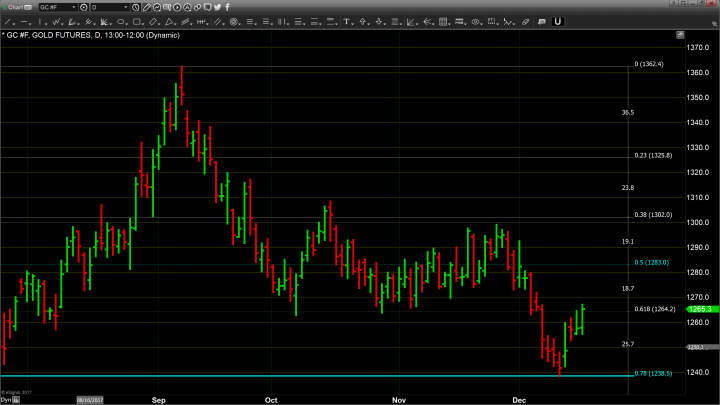Click the Dec label on time axis
The image size is (720, 405).
pos(519,400)
